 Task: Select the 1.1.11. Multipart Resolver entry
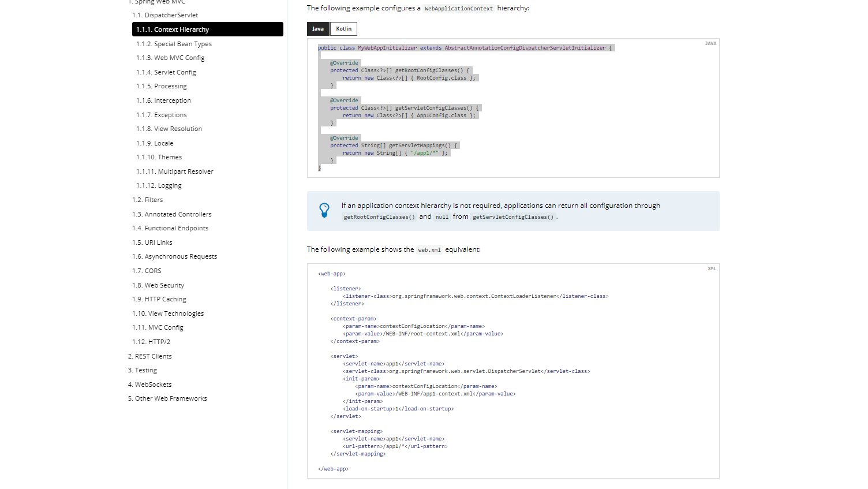175,171
